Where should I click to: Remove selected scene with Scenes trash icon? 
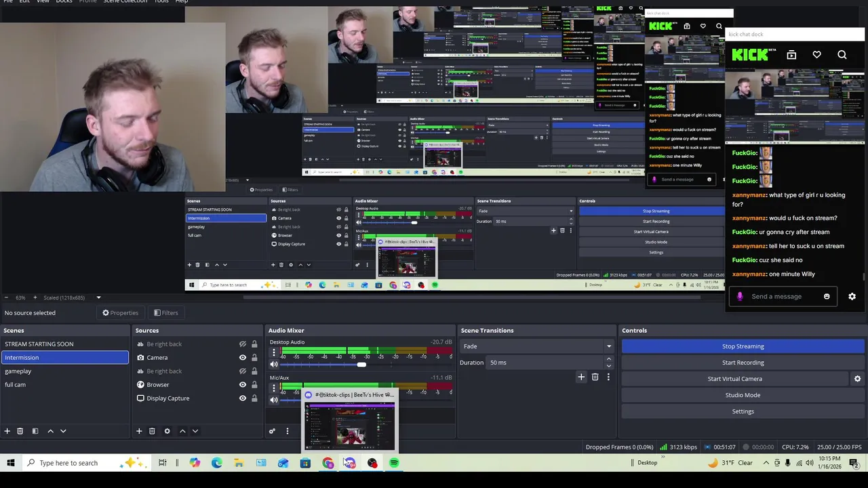point(20,431)
